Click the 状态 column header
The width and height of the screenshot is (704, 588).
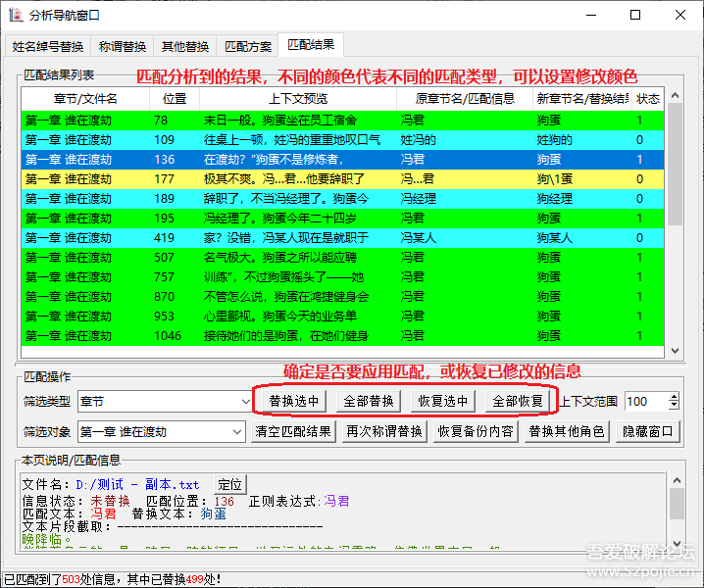click(x=648, y=99)
